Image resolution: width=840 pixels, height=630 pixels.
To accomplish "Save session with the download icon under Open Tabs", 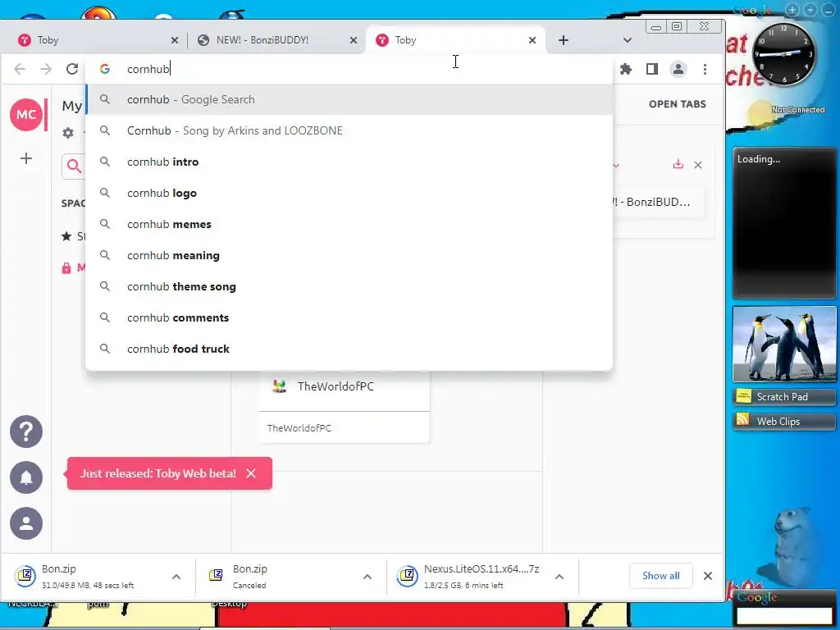I will 678,164.
